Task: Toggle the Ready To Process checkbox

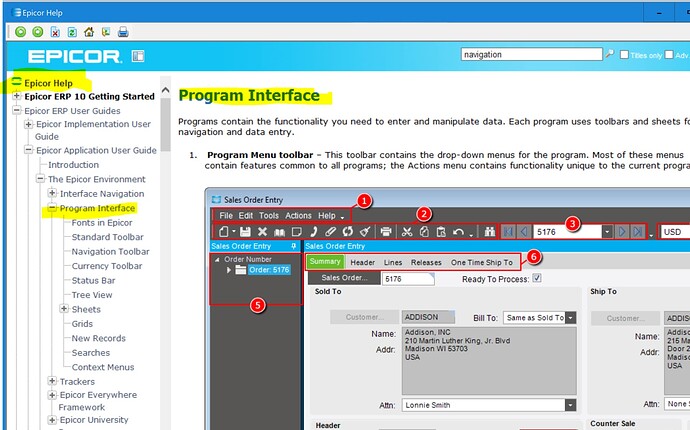Action: (x=537, y=278)
